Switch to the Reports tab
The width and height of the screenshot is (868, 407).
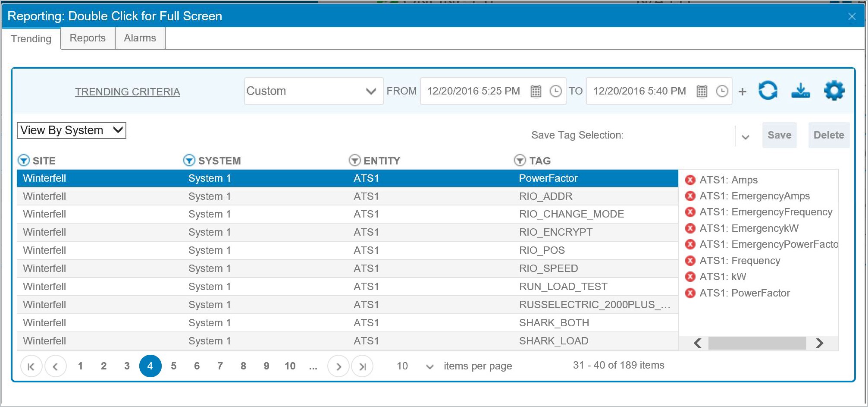click(x=88, y=38)
